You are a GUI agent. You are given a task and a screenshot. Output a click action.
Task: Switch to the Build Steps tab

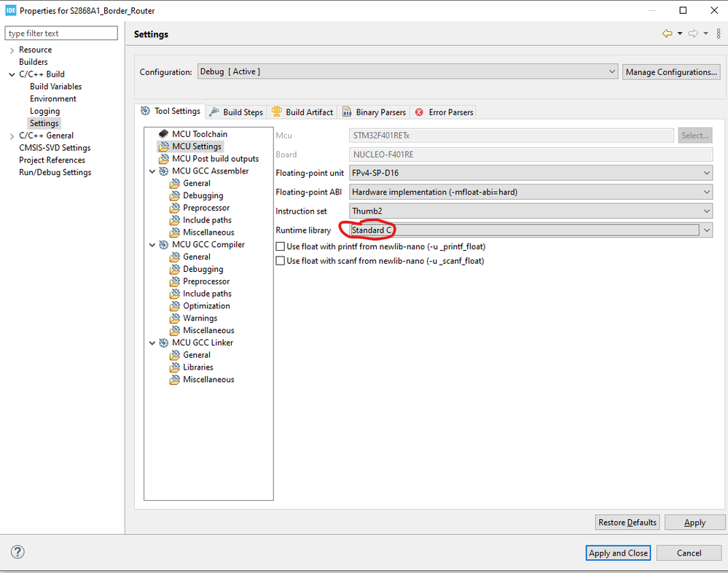[x=236, y=112]
